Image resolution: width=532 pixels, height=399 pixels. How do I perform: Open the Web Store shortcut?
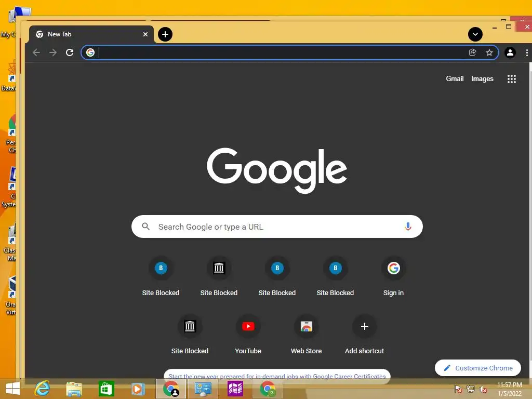[307, 335]
